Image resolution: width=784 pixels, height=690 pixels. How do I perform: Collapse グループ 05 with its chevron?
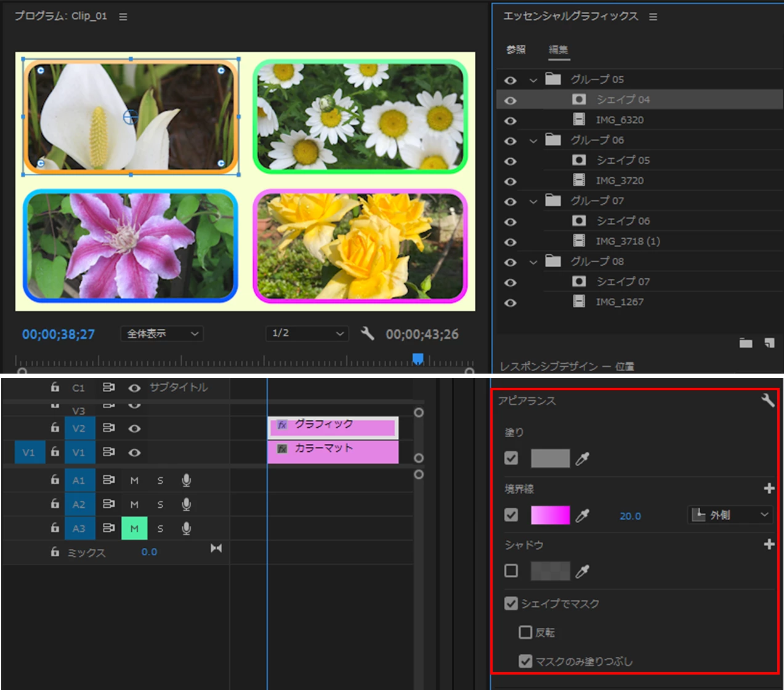tap(533, 80)
